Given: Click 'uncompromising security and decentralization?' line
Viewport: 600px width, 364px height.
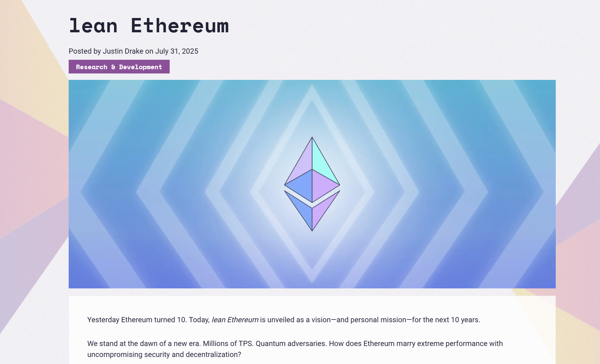Looking at the screenshot, I should pos(164,355).
